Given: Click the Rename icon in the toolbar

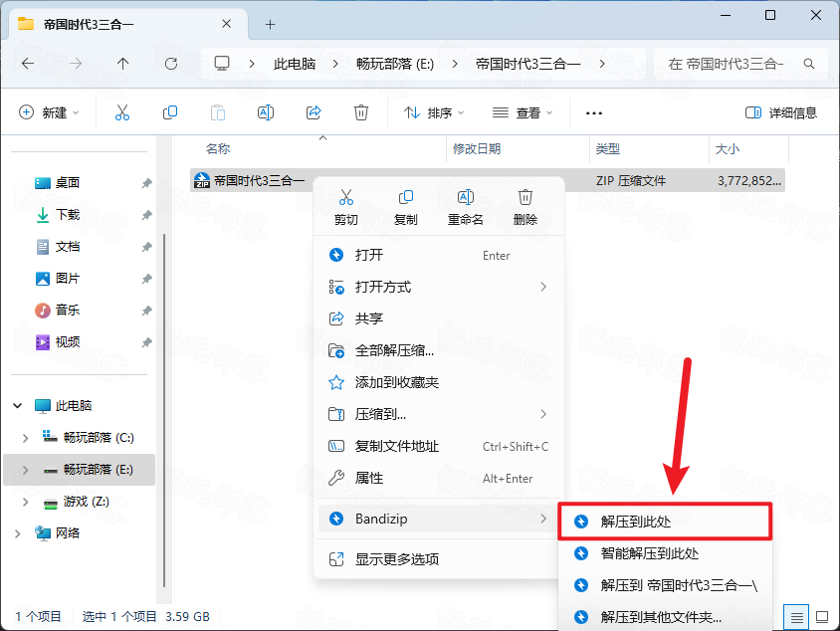Looking at the screenshot, I should pos(266,112).
